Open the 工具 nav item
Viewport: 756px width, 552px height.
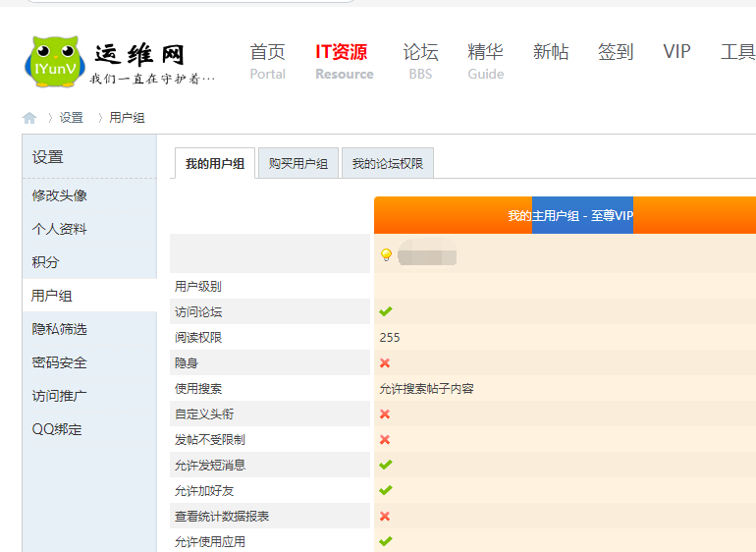coord(737,52)
